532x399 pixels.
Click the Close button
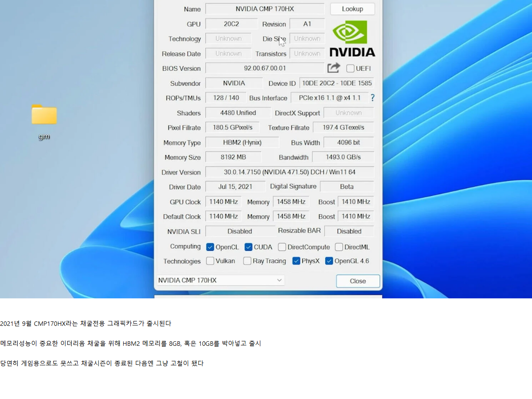(358, 281)
